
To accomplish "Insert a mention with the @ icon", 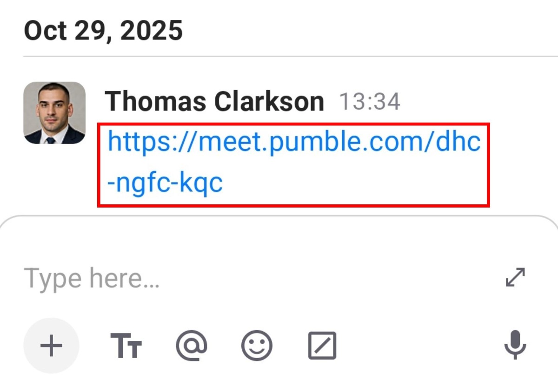I will pyautogui.click(x=191, y=346).
